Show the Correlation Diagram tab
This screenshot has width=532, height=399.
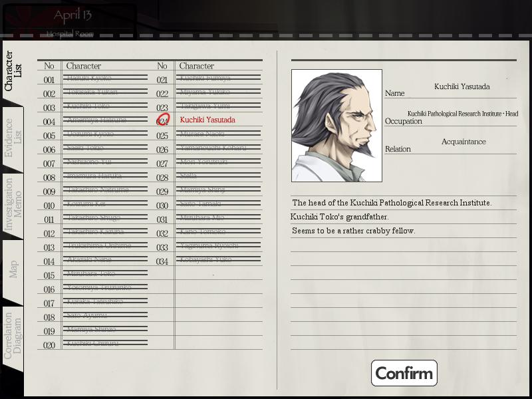[x=13, y=336]
